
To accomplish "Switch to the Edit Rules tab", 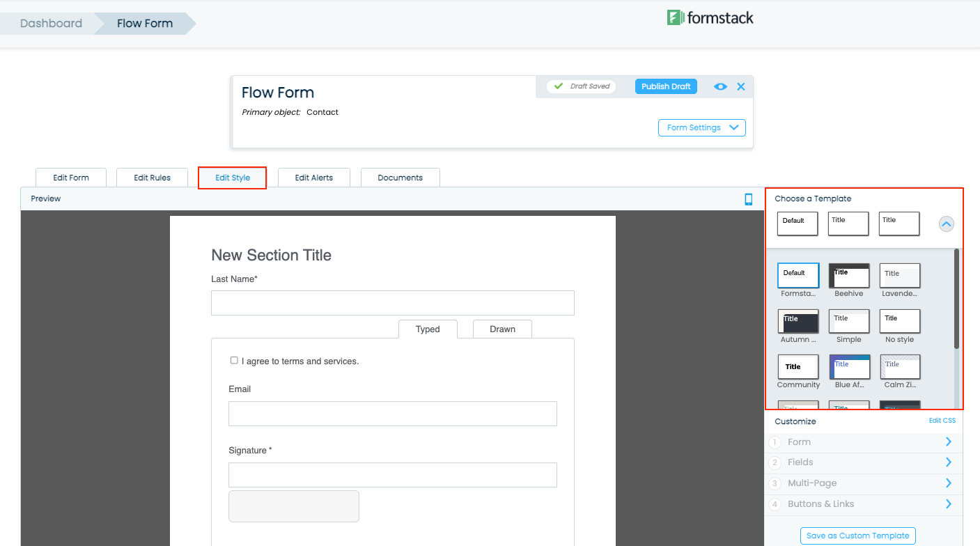I will pos(152,178).
